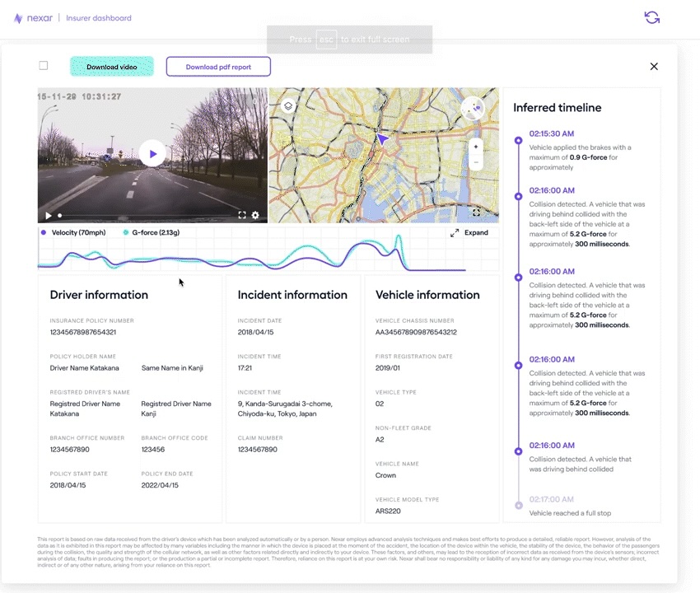This screenshot has width=700, height=593.
Task: Click Download pdf report
Action: (217, 66)
